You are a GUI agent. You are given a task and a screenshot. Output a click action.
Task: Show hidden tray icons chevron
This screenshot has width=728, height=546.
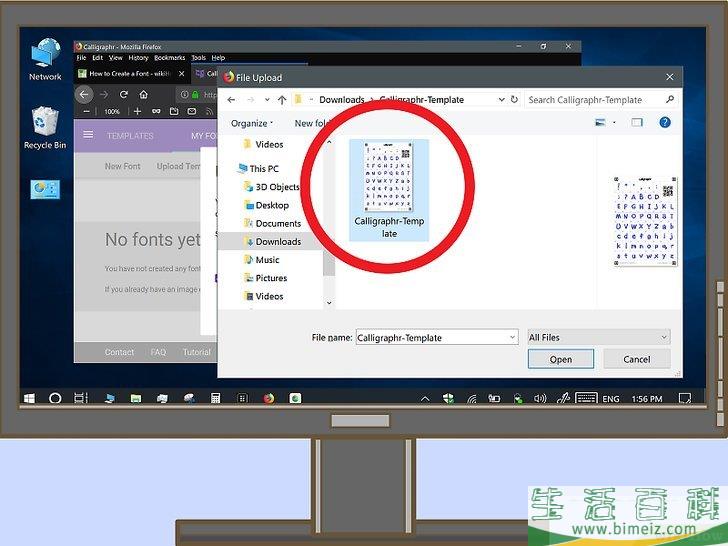click(x=425, y=398)
